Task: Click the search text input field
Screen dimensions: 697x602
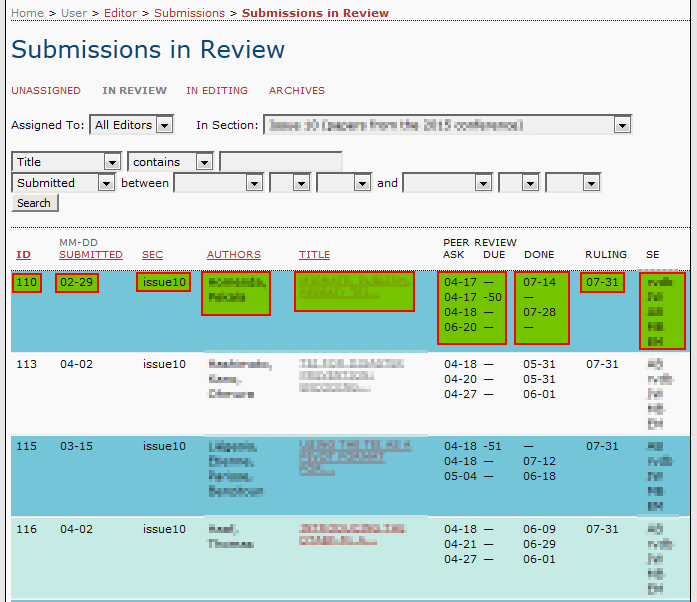Action: 280,162
